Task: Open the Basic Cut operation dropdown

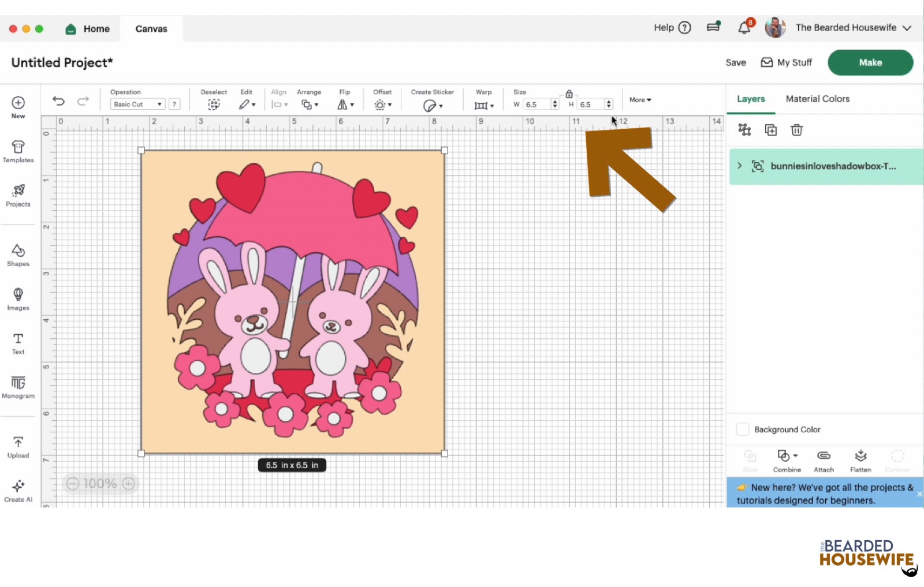Action: pos(136,104)
